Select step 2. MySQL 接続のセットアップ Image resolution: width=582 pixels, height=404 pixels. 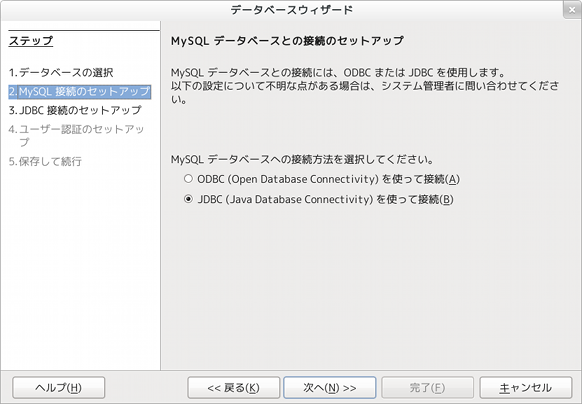(x=79, y=91)
